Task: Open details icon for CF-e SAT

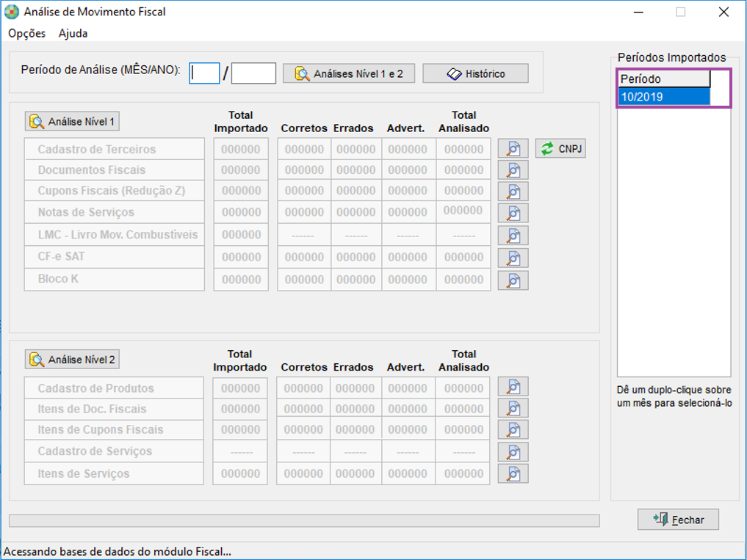Action: [513, 258]
